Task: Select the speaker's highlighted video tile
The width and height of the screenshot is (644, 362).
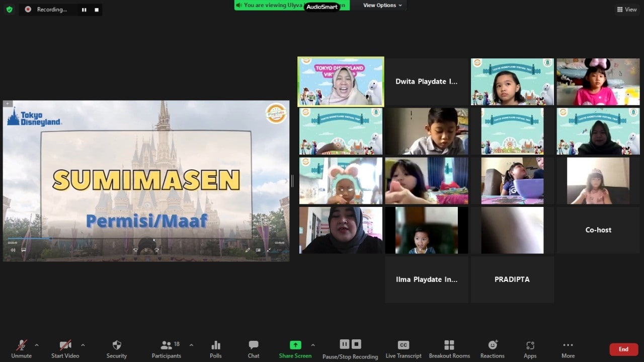Action: [x=341, y=82]
